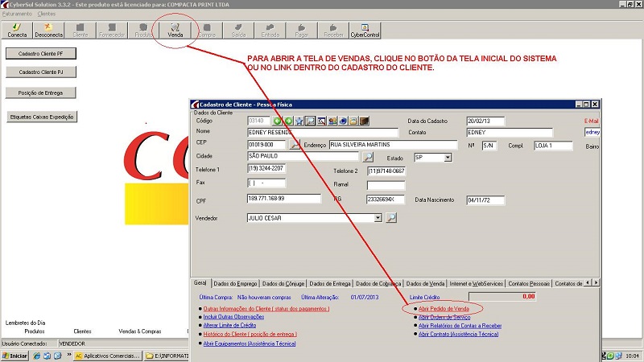The height and width of the screenshot is (362, 644).
Task: Click the Windows Iniciar start button
Action: tap(14, 356)
